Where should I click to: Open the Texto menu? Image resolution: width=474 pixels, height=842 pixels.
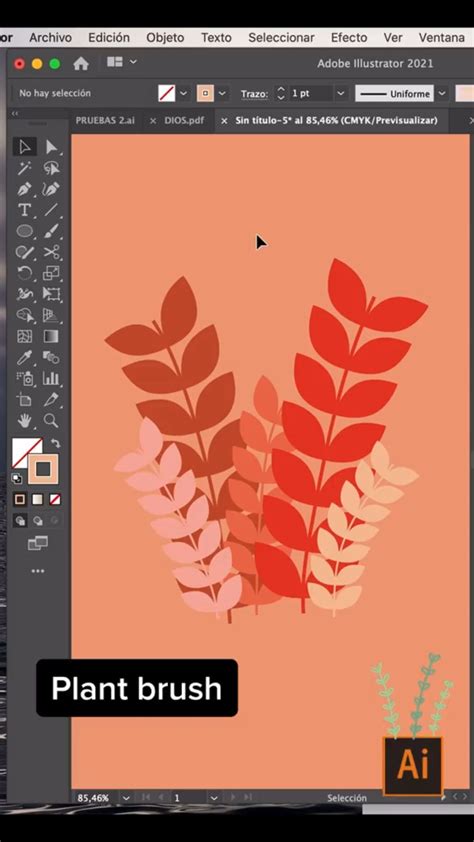coord(216,38)
